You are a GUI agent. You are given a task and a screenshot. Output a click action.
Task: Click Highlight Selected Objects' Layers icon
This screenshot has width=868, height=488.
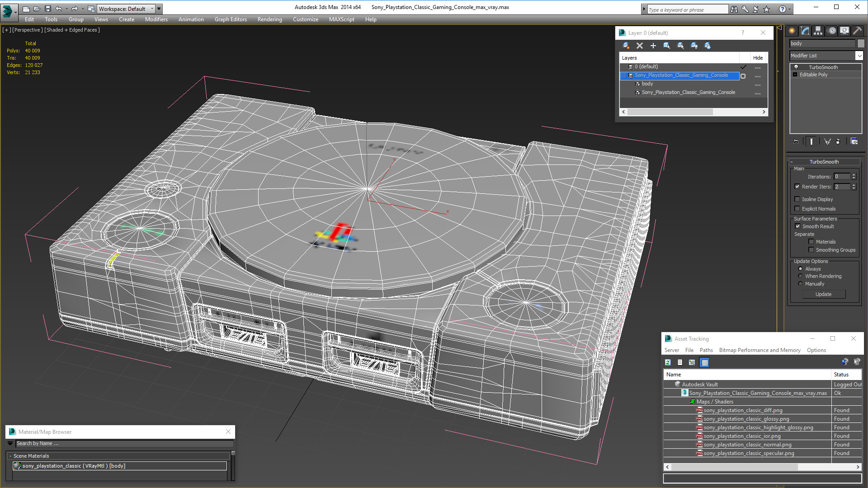(x=680, y=46)
